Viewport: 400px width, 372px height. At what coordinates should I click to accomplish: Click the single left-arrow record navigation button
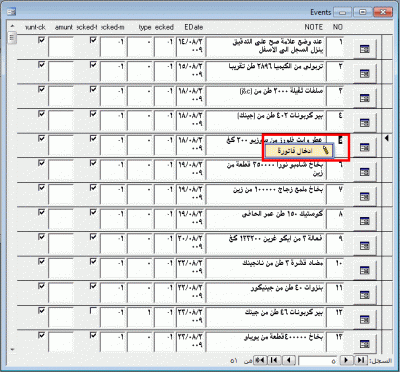(x=289, y=360)
